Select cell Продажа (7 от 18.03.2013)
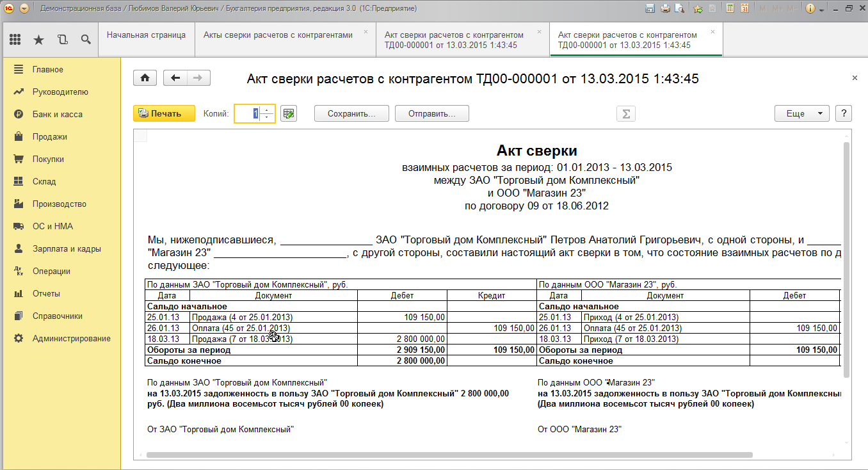Screen dimensions: 868x470 tap(273, 339)
